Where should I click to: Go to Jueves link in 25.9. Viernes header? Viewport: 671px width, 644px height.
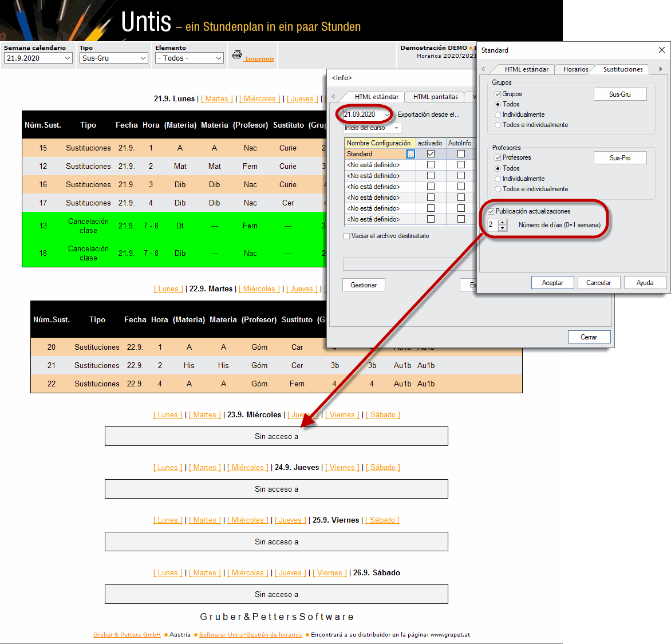(x=290, y=520)
